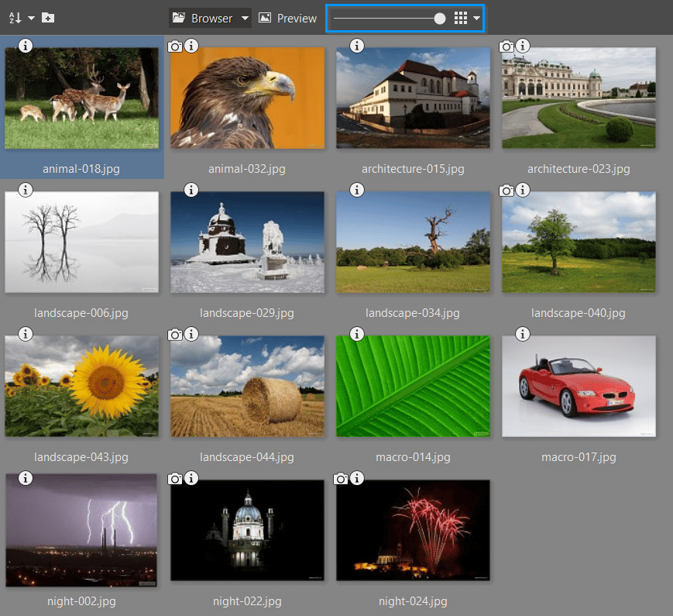Screen dimensions: 673x616
Task: Select the illuminated dome church thumbnail
Action: click(247, 530)
